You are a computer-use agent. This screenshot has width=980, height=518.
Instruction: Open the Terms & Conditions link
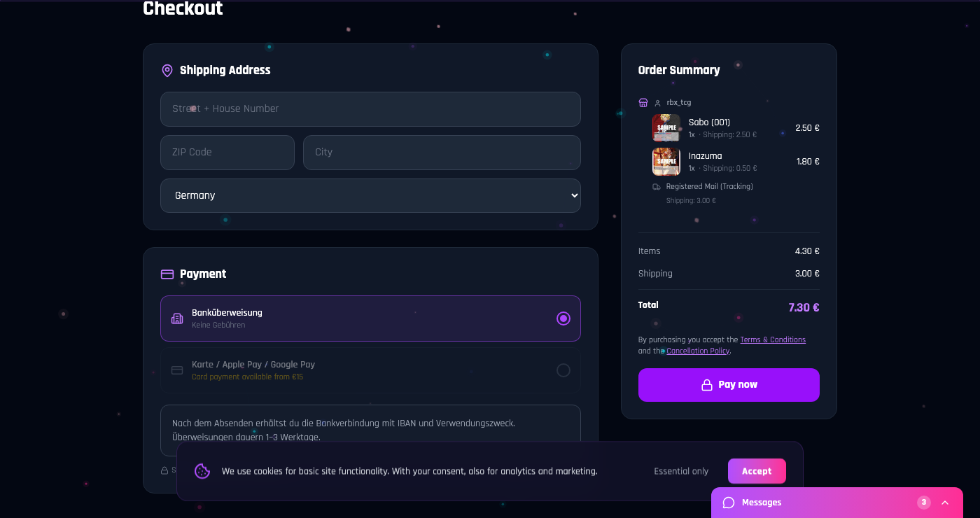[773, 339]
